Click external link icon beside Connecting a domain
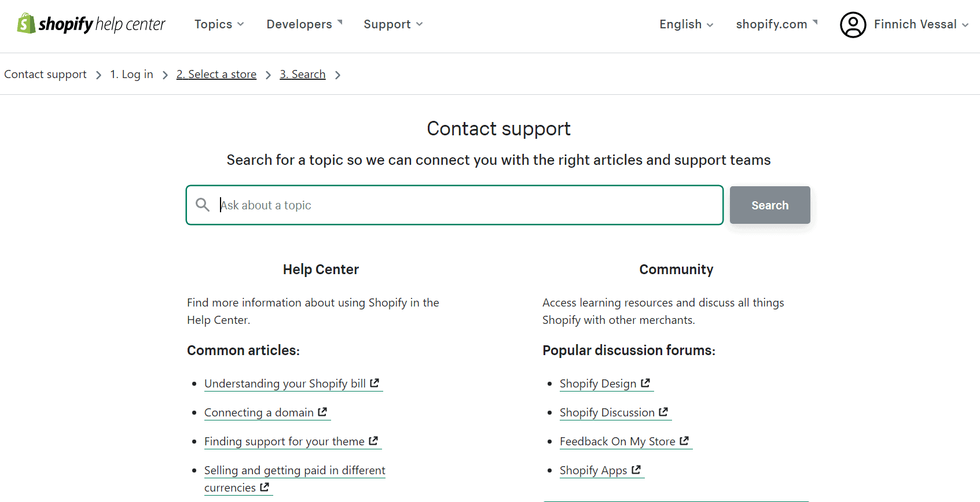This screenshot has width=980, height=502. tap(322, 412)
